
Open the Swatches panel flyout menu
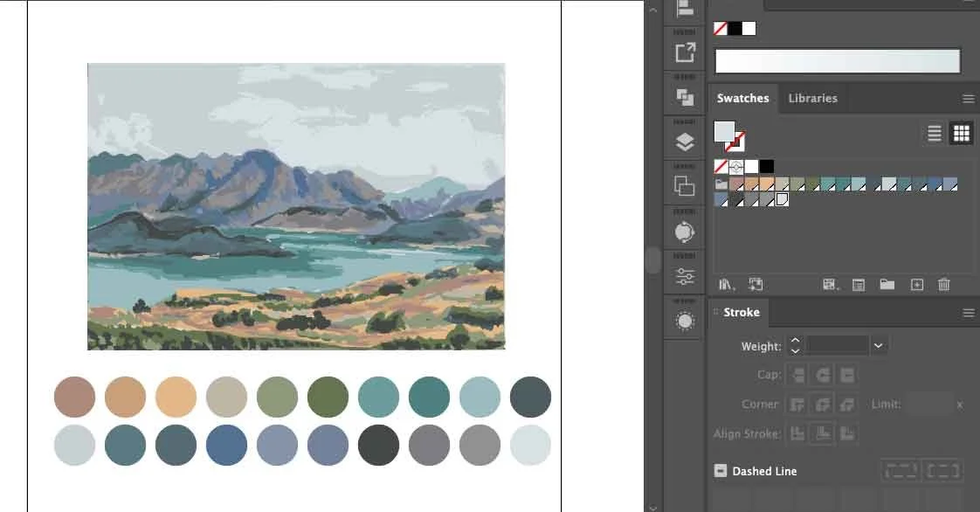pyautogui.click(x=968, y=98)
